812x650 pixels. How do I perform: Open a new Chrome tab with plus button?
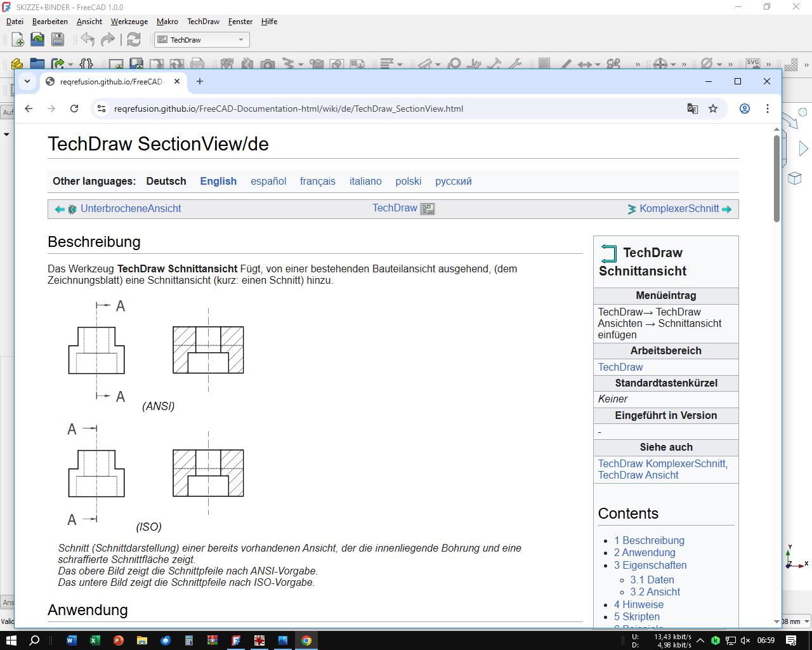coord(200,81)
